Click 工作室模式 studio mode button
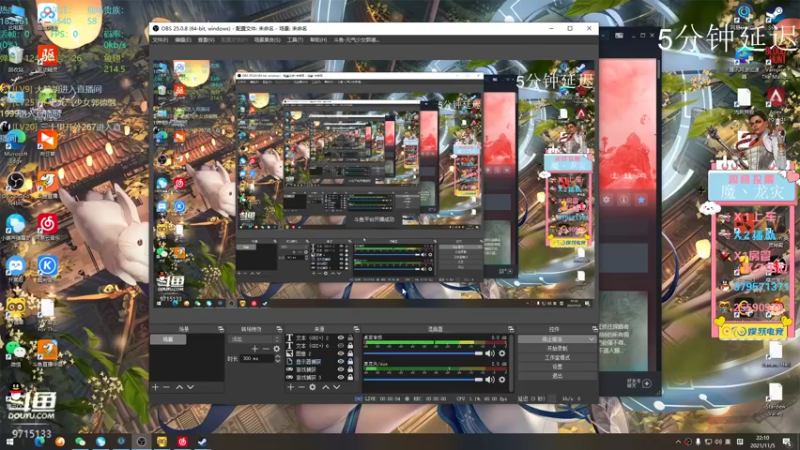 click(557, 358)
